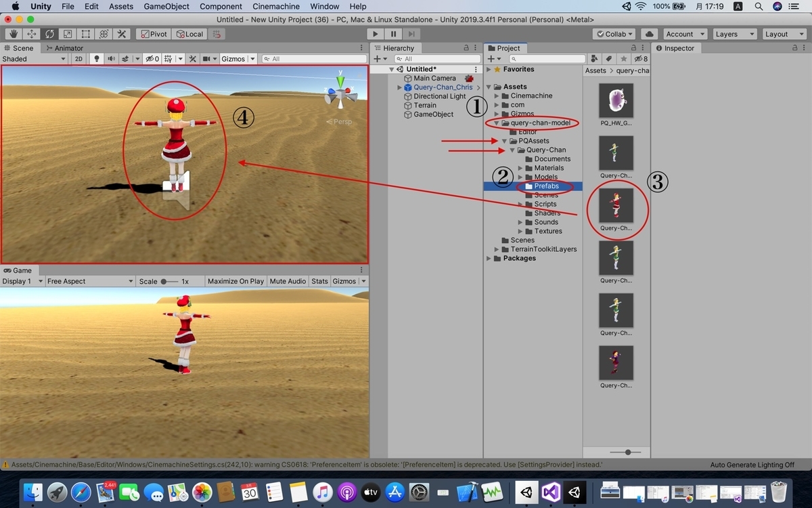
Task: Open System Preferences from the Dock
Action: pos(420,492)
